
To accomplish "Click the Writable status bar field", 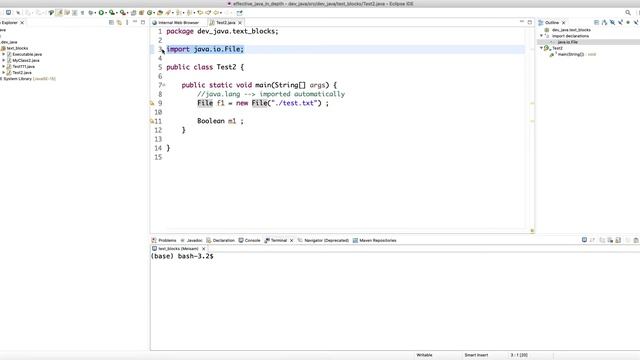I will click(424, 355).
